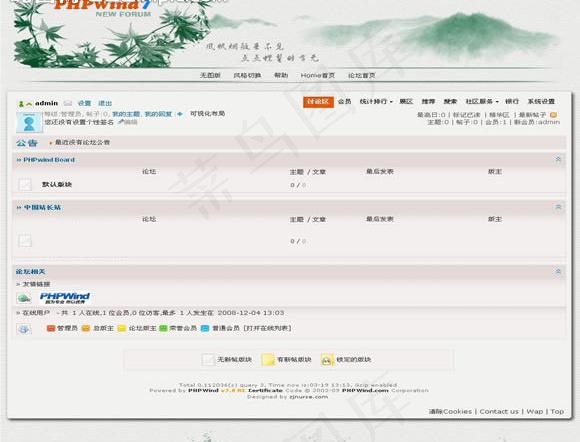Select the 讨论区 tab

(x=318, y=102)
